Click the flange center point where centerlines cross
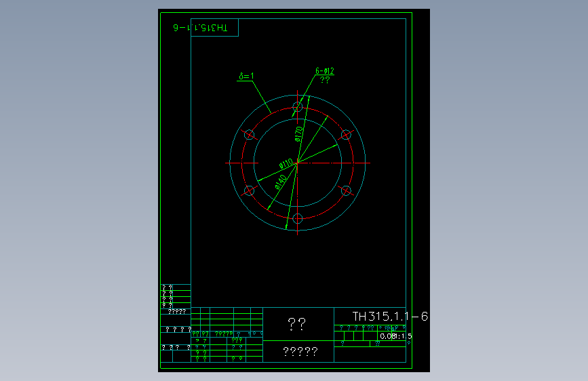Image resolution: width=588 pixels, height=381 pixels. [297, 163]
